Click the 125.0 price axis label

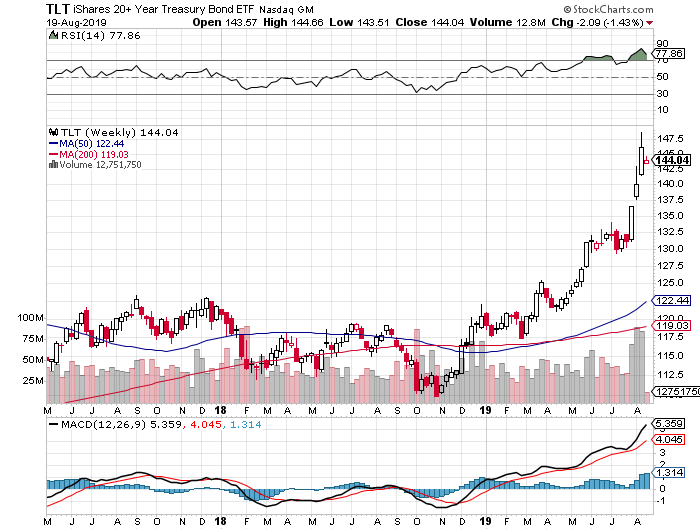670,283
